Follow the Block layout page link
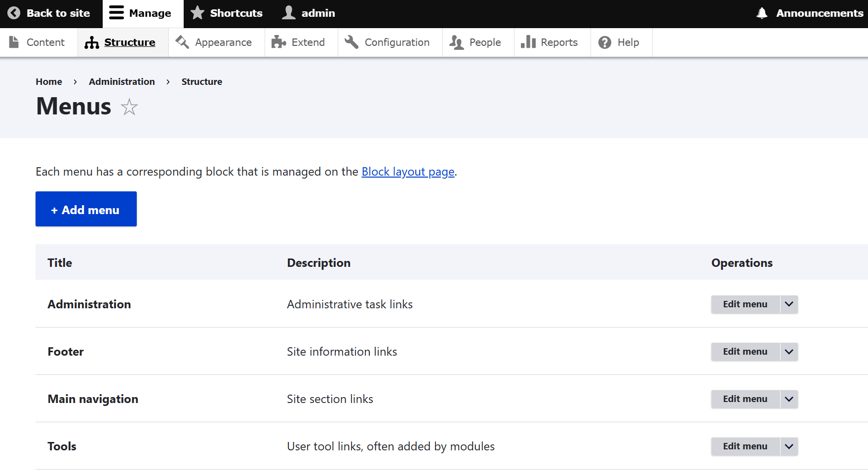 (x=408, y=172)
